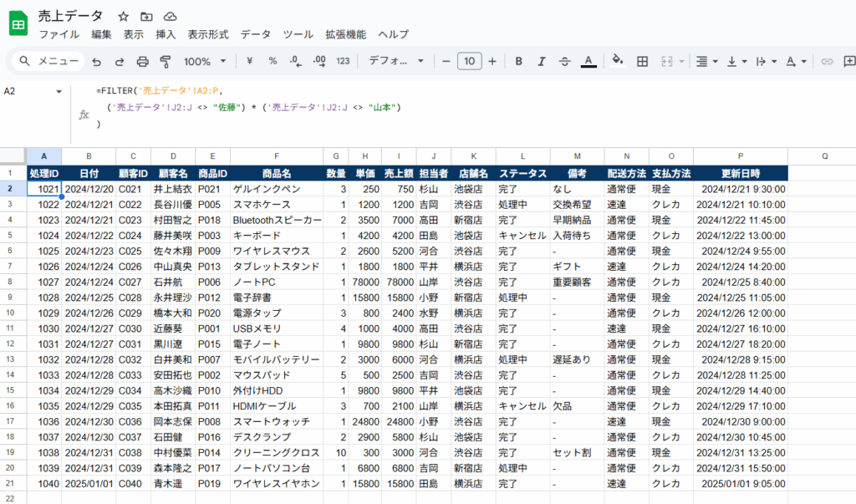
Task: Open the fill color picker
Action: (618, 61)
